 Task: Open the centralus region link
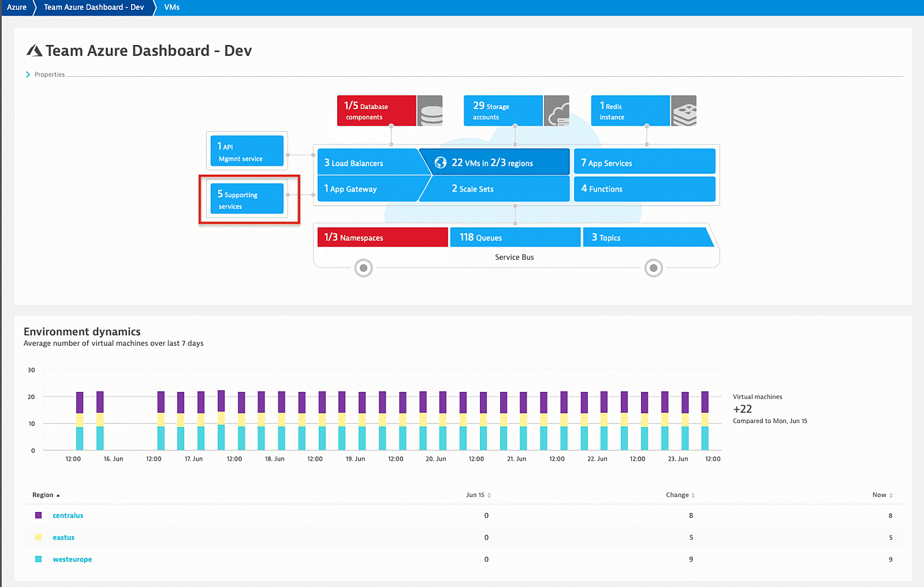click(x=68, y=515)
